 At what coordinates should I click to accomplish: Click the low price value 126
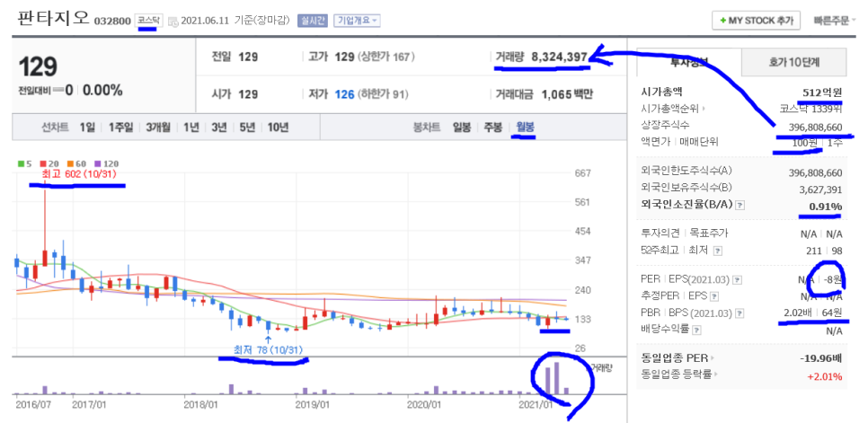[344, 94]
